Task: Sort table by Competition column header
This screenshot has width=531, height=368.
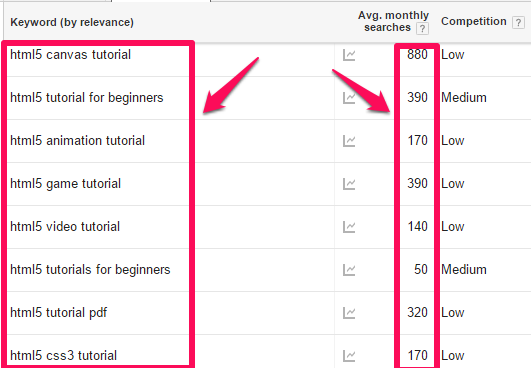Action: tap(473, 21)
